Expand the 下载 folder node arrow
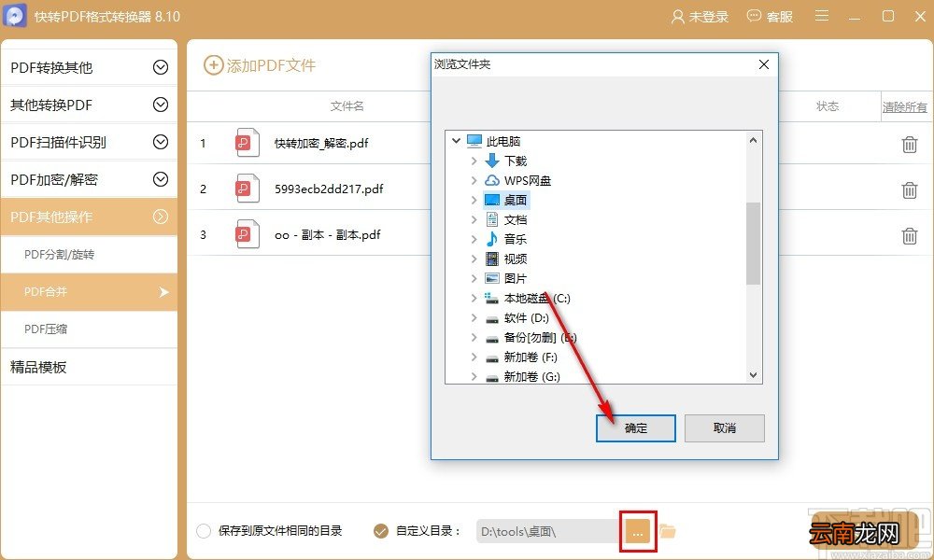Screen dimensions: 934x560 point(474,161)
